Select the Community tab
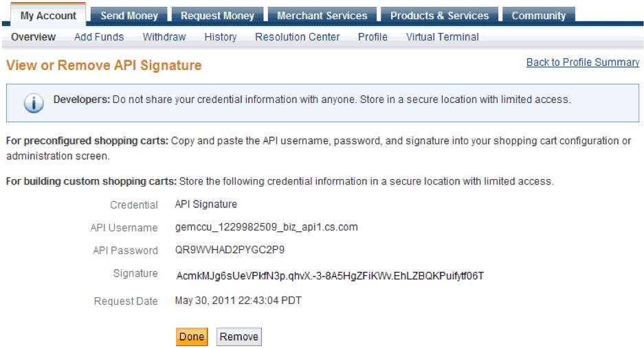Viewport: 644px width, 348px height. pos(538,16)
